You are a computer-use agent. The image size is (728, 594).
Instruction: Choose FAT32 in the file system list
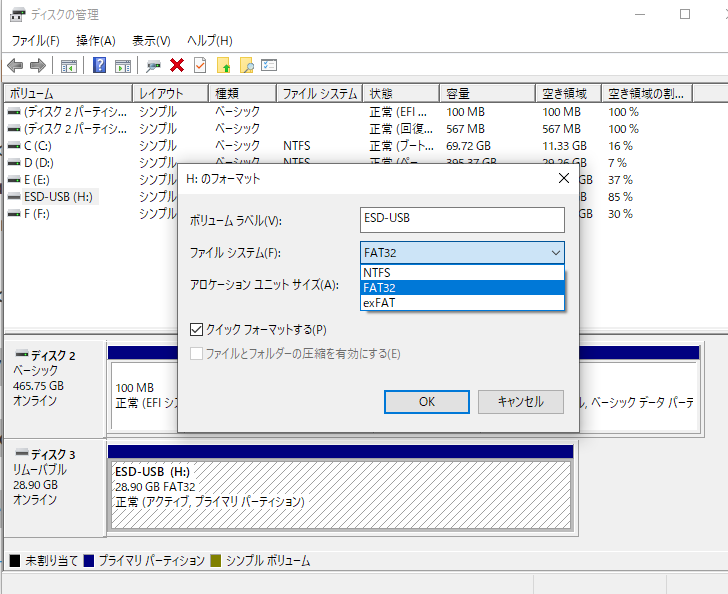tap(462, 287)
